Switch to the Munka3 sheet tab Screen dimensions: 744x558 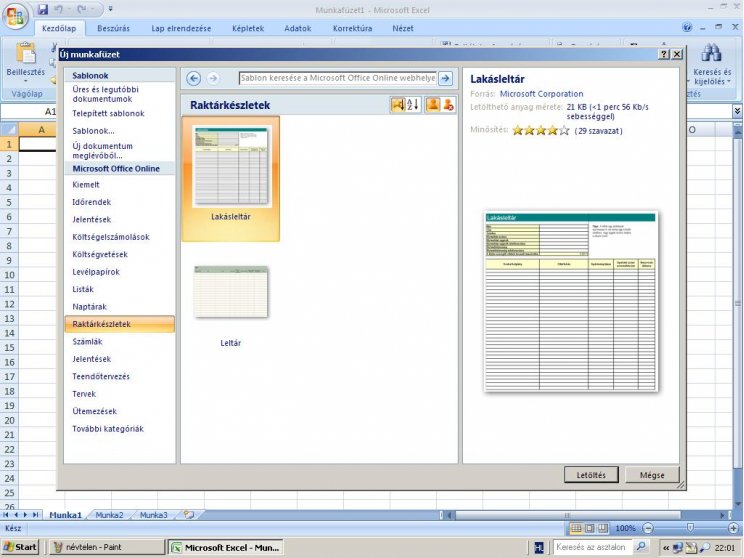tap(153, 515)
